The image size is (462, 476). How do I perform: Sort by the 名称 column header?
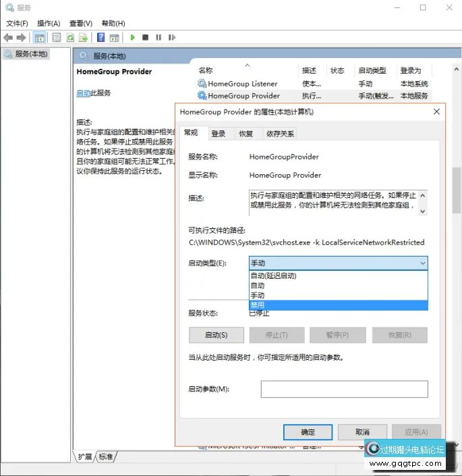pyautogui.click(x=247, y=70)
